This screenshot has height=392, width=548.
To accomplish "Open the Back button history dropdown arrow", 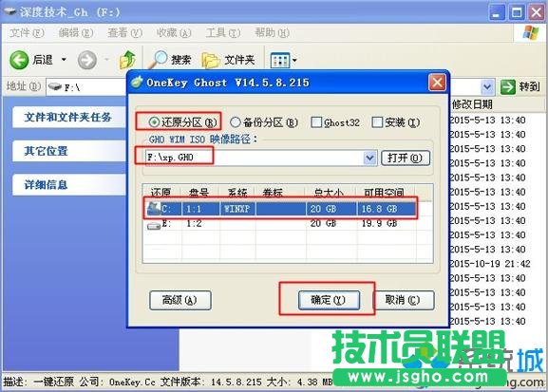I will coord(64,60).
